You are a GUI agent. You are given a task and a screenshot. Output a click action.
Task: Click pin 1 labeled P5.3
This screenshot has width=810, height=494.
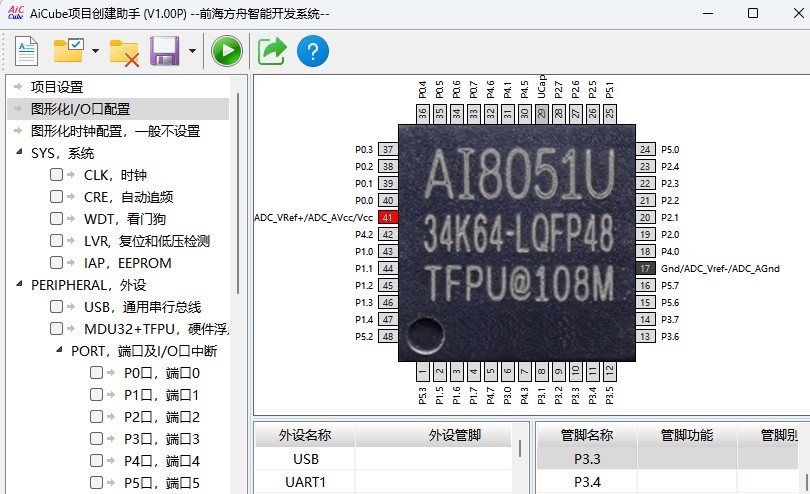tap(423, 372)
